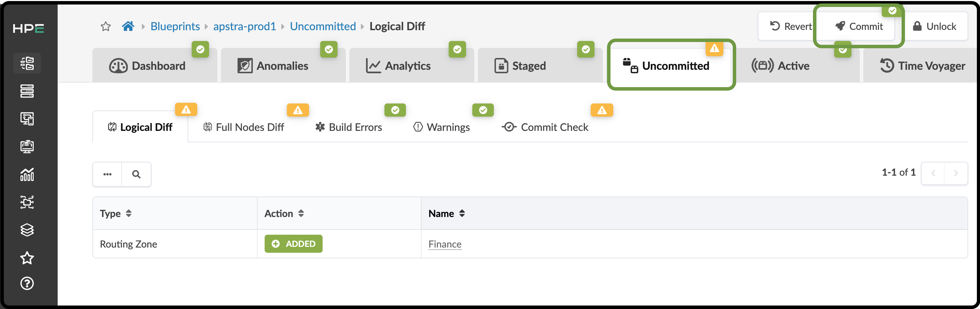Switch to the Analytics tab

(x=412, y=66)
